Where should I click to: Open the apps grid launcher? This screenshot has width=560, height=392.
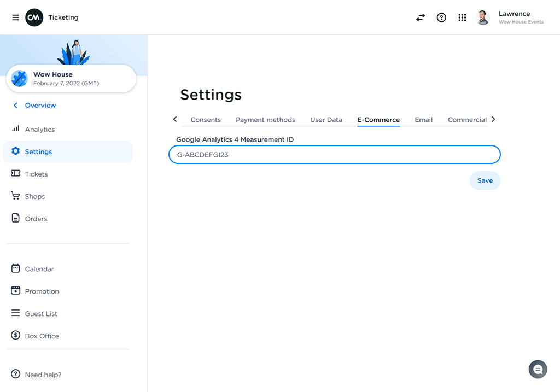pyautogui.click(x=462, y=17)
